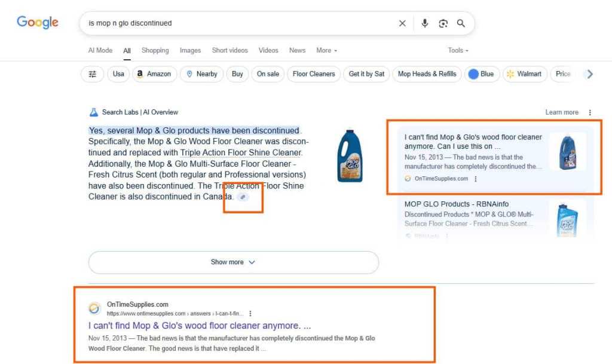
Task: Click 'Search Labs | AI Overview' label
Action: [140, 112]
